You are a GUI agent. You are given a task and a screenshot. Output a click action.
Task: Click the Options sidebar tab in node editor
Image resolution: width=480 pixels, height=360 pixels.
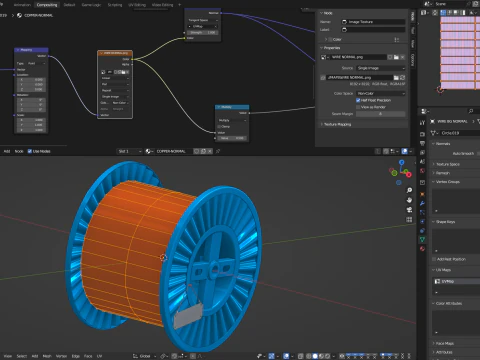(413, 60)
